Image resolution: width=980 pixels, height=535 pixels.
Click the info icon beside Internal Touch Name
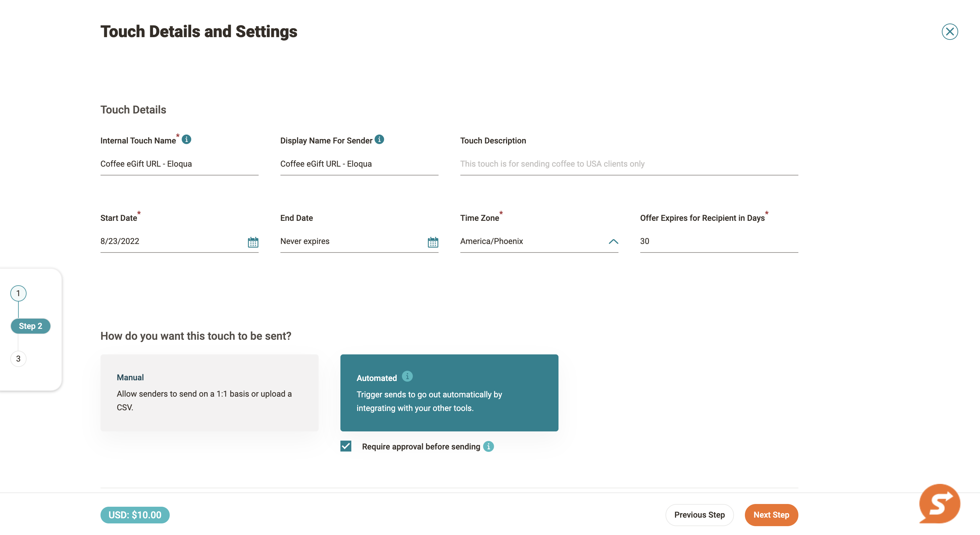[186, 139]
